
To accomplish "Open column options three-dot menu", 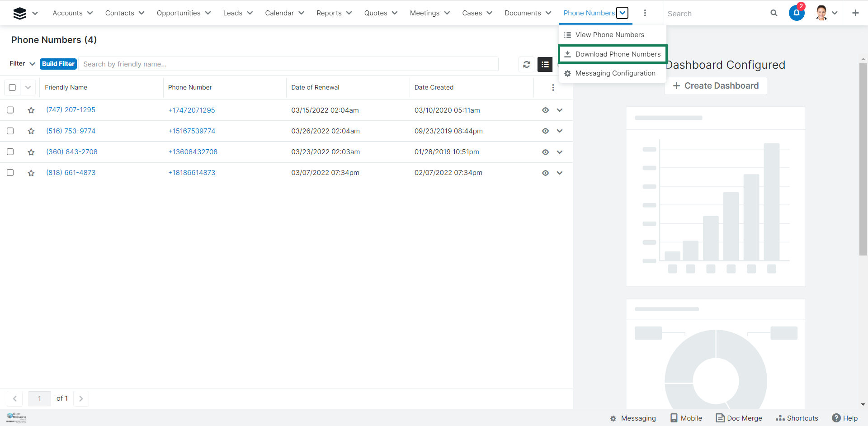I will click(552, 88).
